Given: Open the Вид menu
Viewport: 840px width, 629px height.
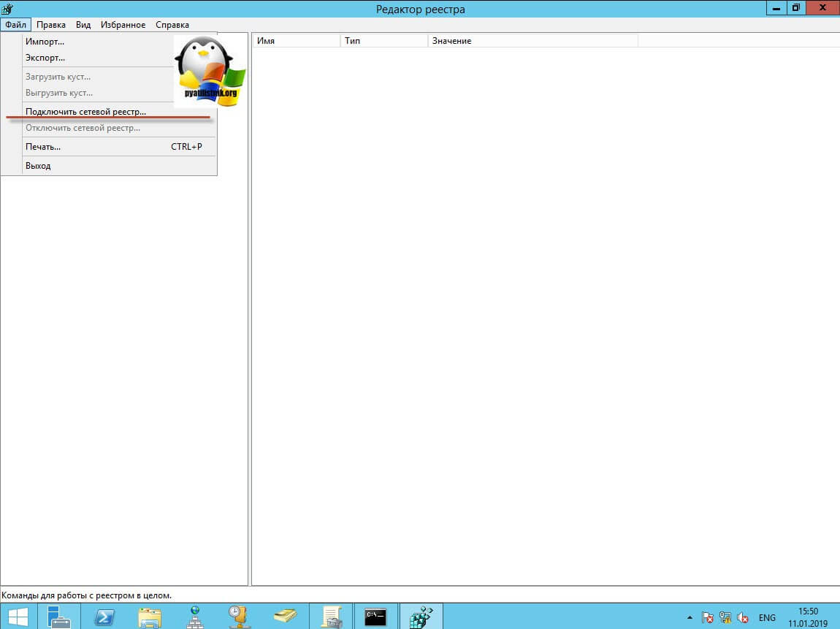Looking at the screenshot, I should click(83, 25).
